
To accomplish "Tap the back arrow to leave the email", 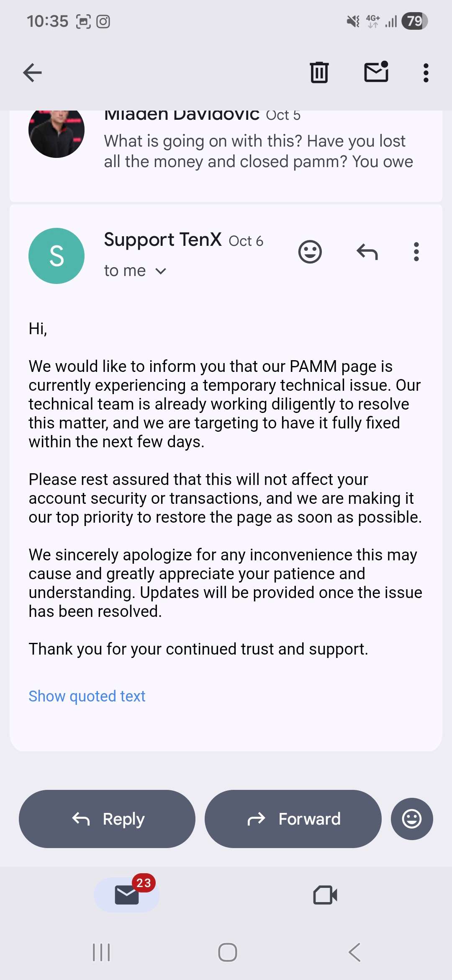I will tap(32, 73).
